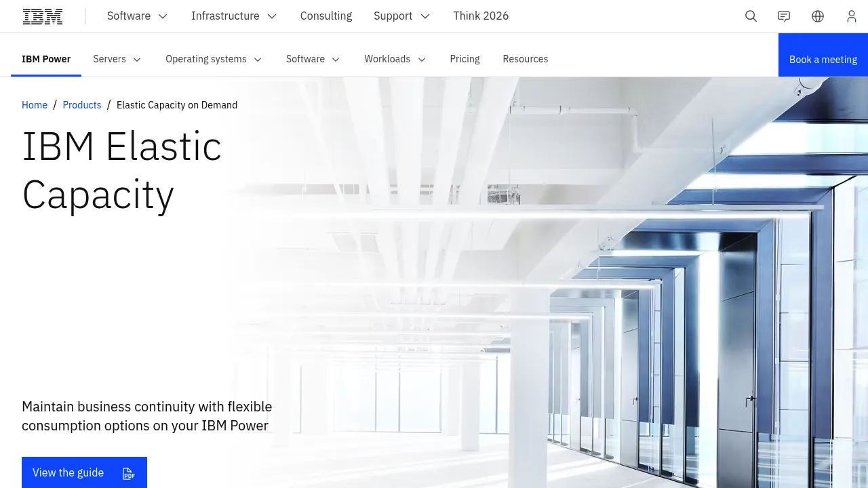Viewport: 868px width, 488px height.
Task: Click the Elastic Capacity on Demand breadcrumb text
Action: click(177, 105)
